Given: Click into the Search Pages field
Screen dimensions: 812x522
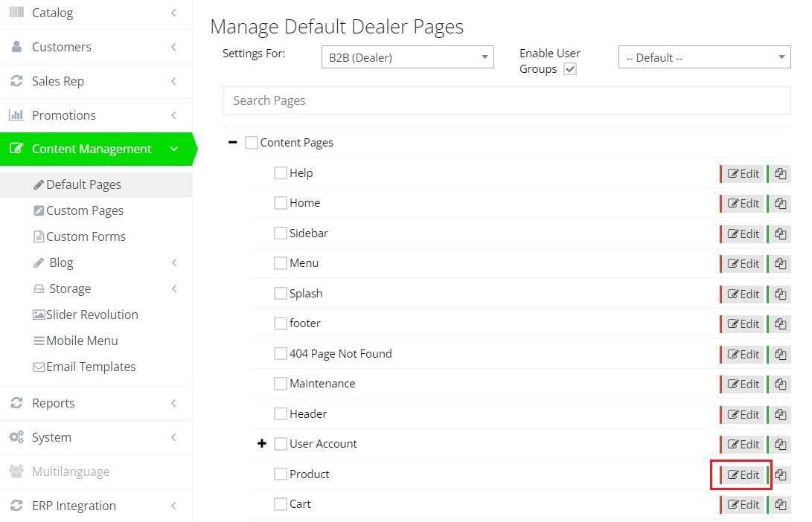Looking at the screenshot, I should pyautogui.click(x=506, y=100).
